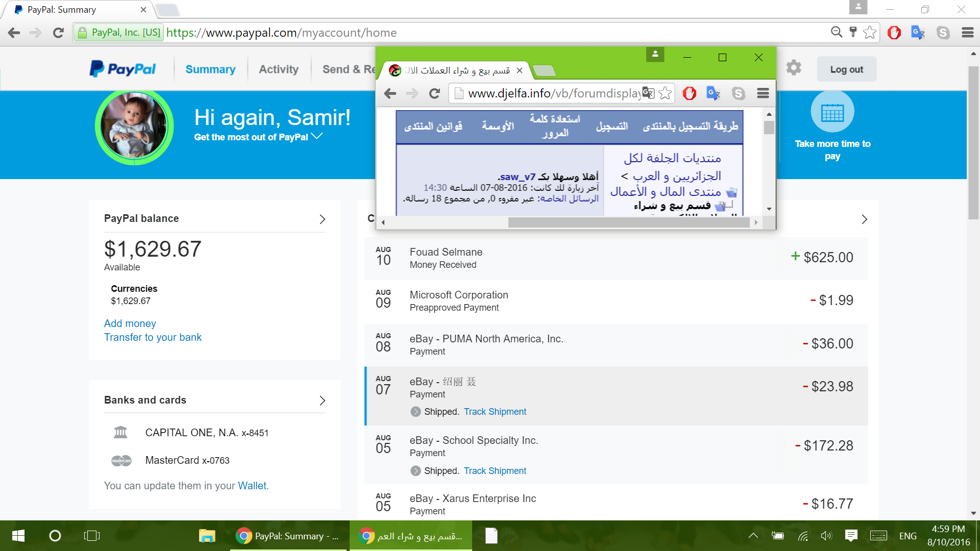The width and height of the screenshot is (980, 551).
Task: Open Cortana search circle on taskbar
Action: (x=55, y=536)
